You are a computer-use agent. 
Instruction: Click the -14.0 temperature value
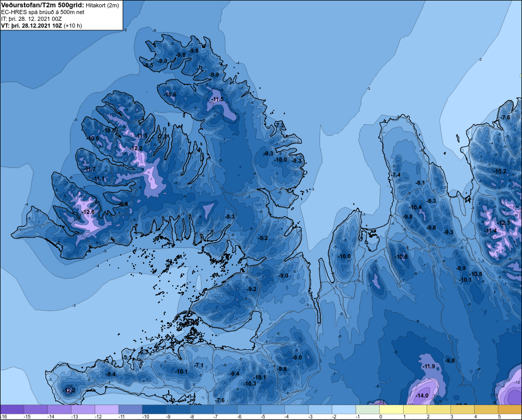tap(422, 395)
